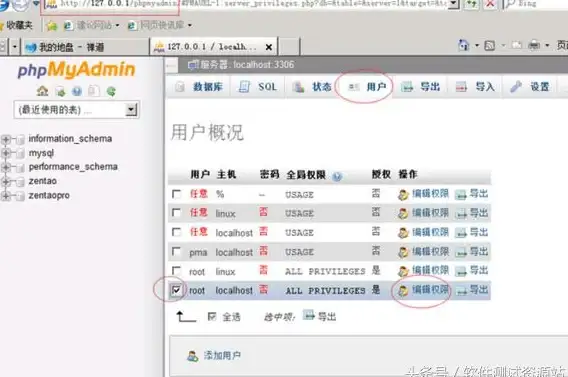Click the browser home toolbar icon
Viewport: 568px width, 377px height.
coord(464,45)
